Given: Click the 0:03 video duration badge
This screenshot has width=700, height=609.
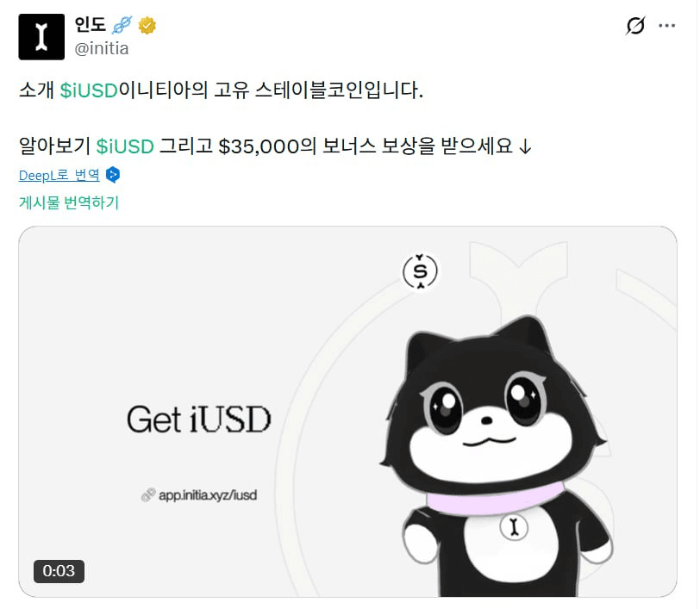Looking at the screenshot, I should pyautogui.click(x=59, y=571).
